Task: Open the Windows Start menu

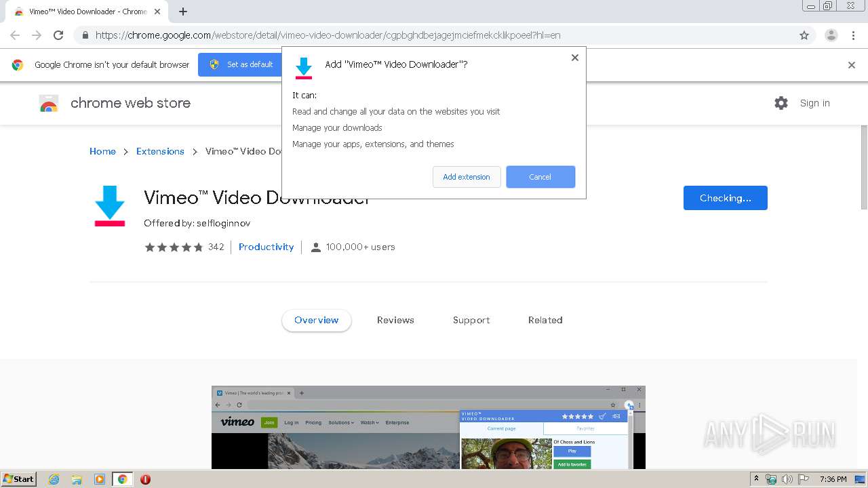Action: coord(18,479)
